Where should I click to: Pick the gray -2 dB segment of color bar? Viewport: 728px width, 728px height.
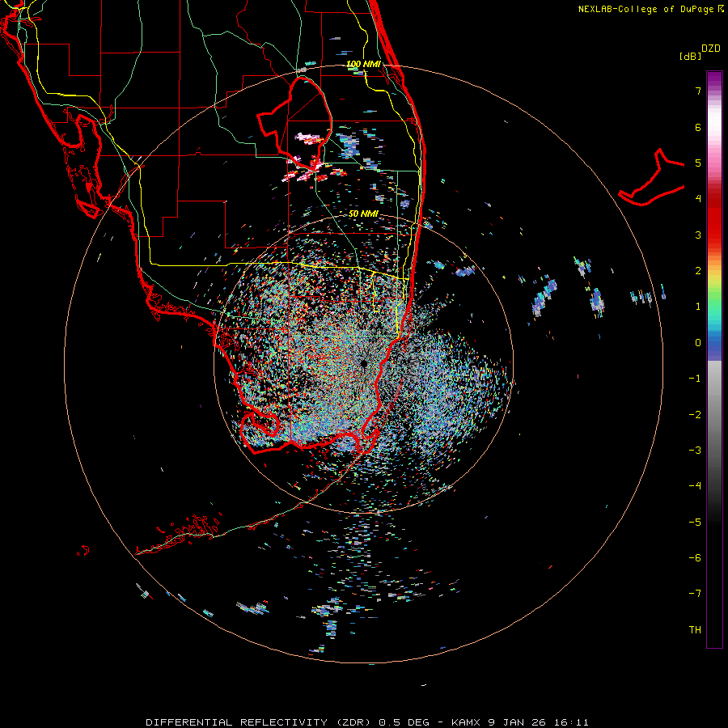[x=714, y=415]
